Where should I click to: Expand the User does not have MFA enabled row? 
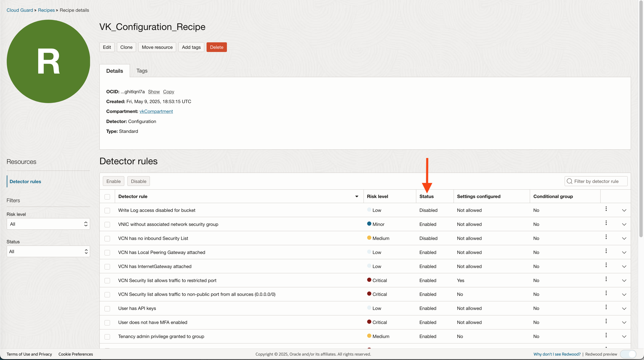(x=624, y=322)
